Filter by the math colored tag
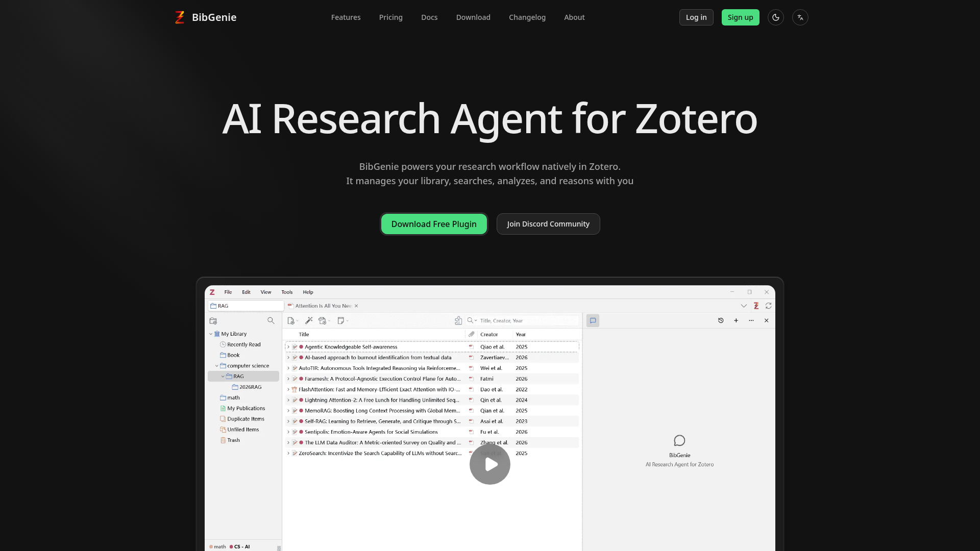The width and height of the screenshot is (980, 551). [217, 547]
